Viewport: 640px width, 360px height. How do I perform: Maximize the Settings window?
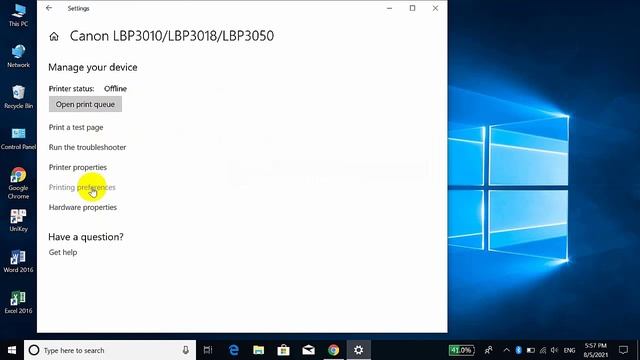pos(412,8)
